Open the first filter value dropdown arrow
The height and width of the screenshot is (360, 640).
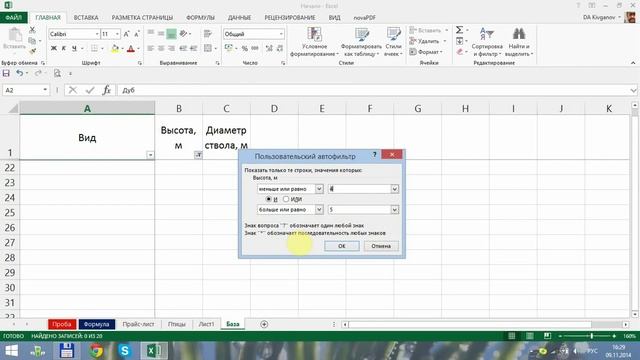394,189
